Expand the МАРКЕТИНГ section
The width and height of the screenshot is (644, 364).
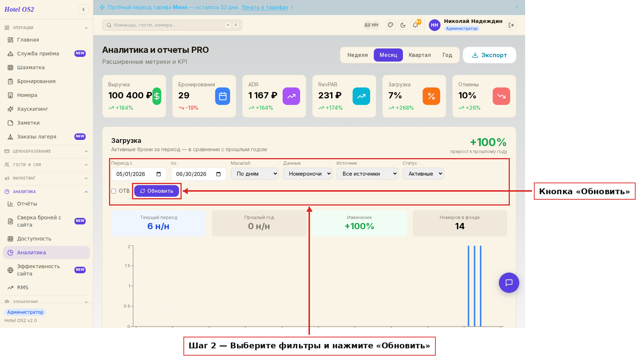(x=46, y=178)
